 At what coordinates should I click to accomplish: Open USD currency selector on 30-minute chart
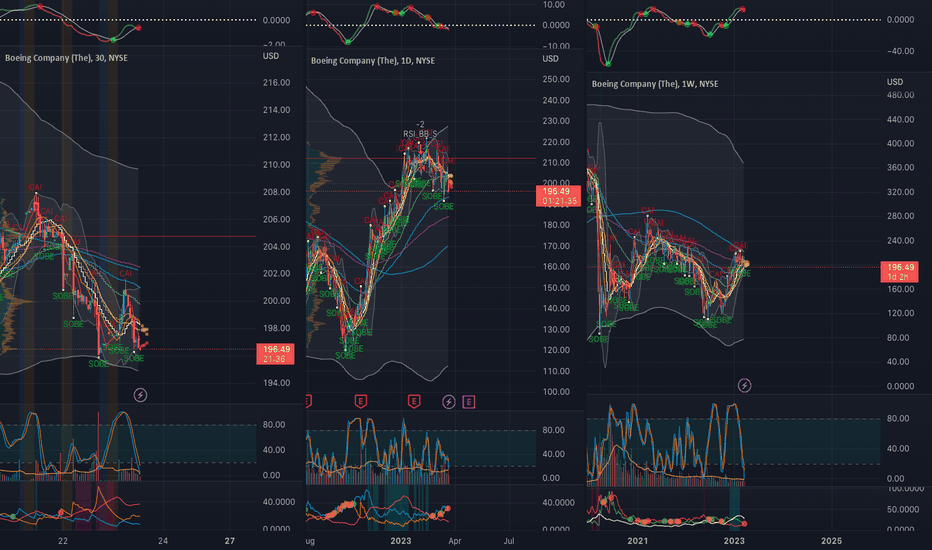[271, 56]
